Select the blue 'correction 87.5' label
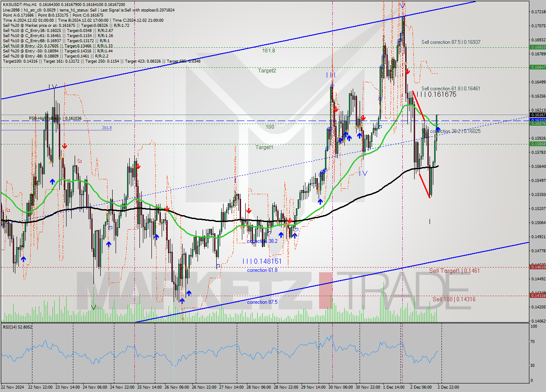This screenshot has width=546, height=392. (x=262, y=302)
